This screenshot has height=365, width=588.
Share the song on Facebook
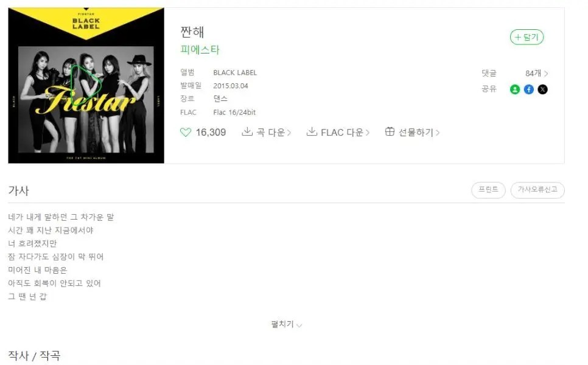pos(529,89)
